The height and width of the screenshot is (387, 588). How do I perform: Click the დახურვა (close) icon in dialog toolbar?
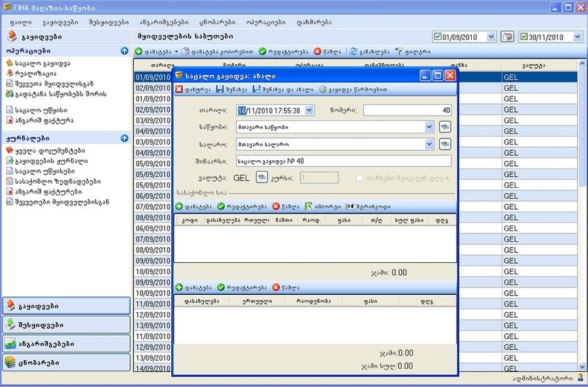click(x=179, y=90)
